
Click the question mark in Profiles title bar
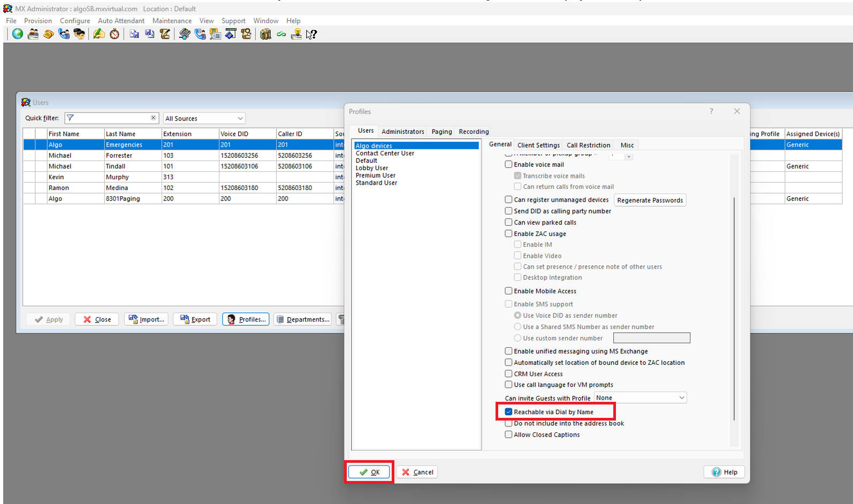(x=711, y=111)
